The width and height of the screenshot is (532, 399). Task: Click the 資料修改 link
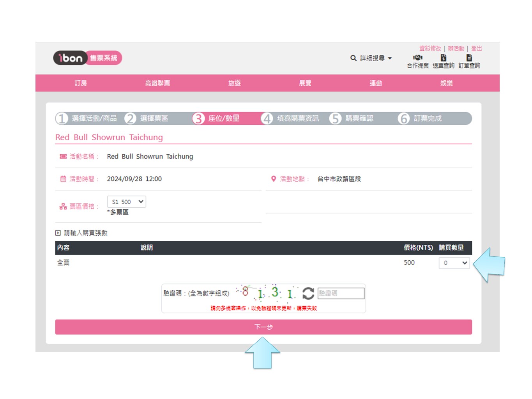coord(430,48)
